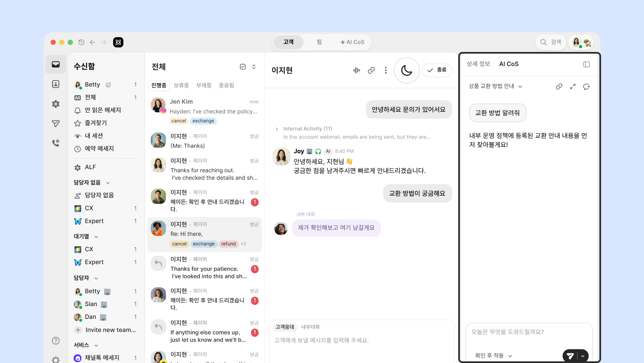Open the three-dot more menu in chat header
Screen dimensions: 644x363
point(386,71)
